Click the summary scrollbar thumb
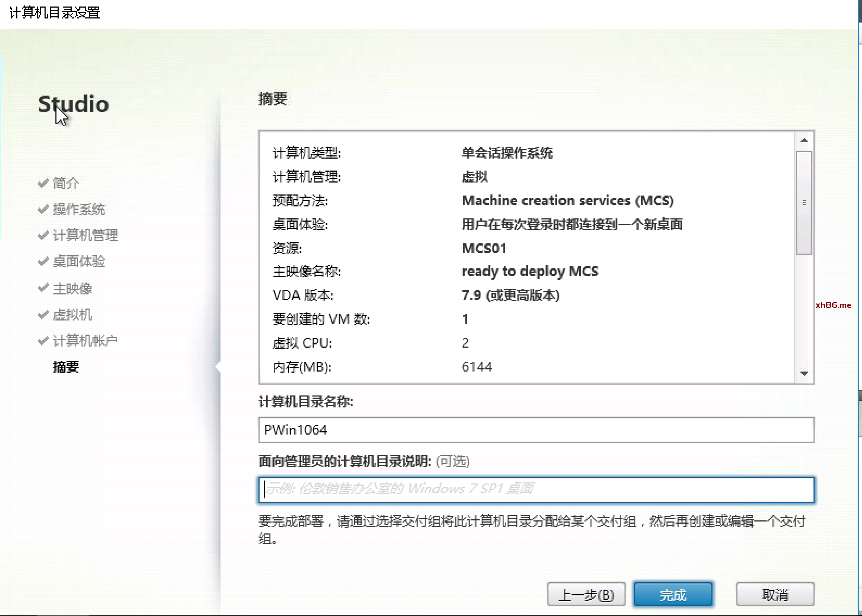This screenshot has height=616, width=862. tap(804, 202)
